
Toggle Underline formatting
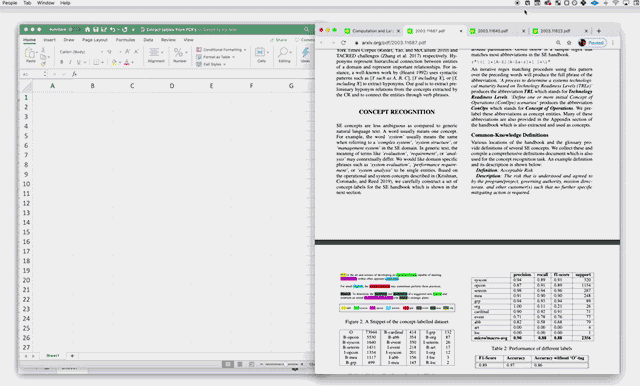(x=78, y=62)
